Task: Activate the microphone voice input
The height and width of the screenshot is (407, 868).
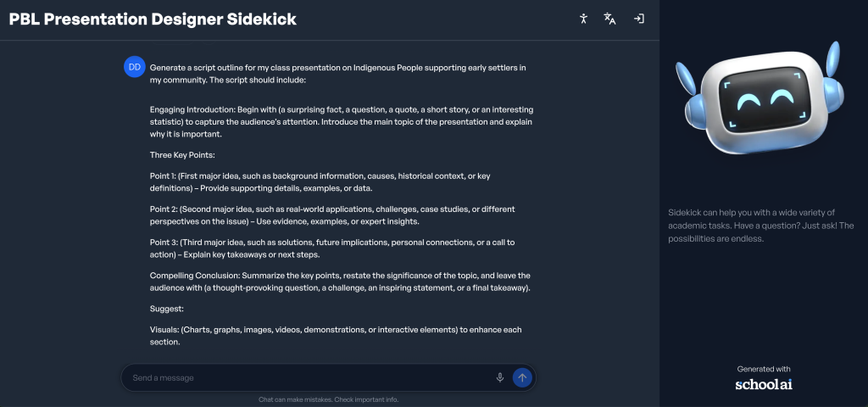Action: [x=500, y=377]
